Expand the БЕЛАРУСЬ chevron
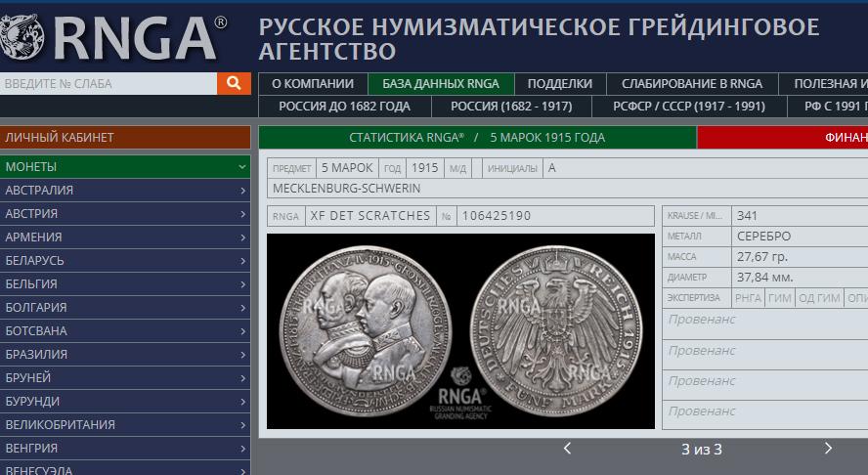 242,261
